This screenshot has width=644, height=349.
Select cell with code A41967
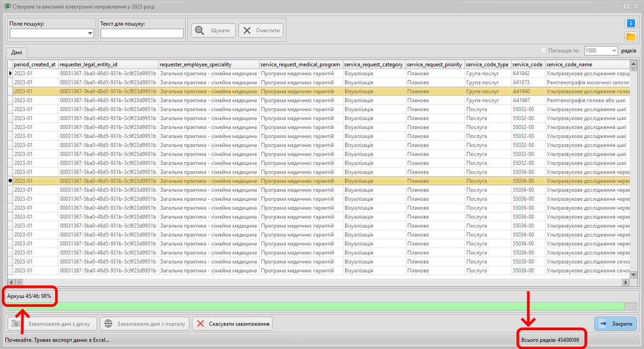[x=528, y=100]
